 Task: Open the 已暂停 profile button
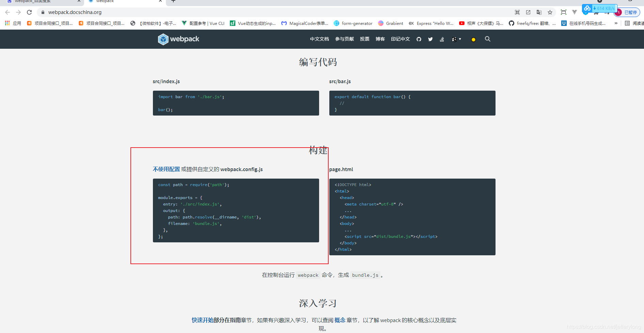627,12
